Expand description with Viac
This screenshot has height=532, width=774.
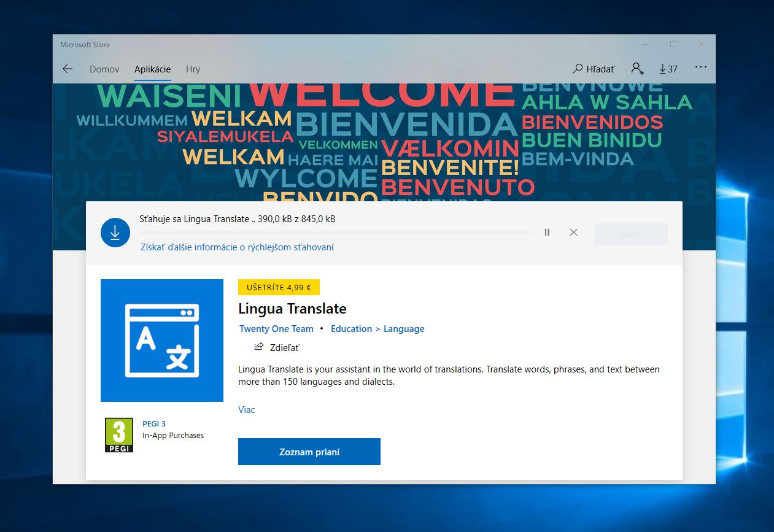[x=247, y=410]
